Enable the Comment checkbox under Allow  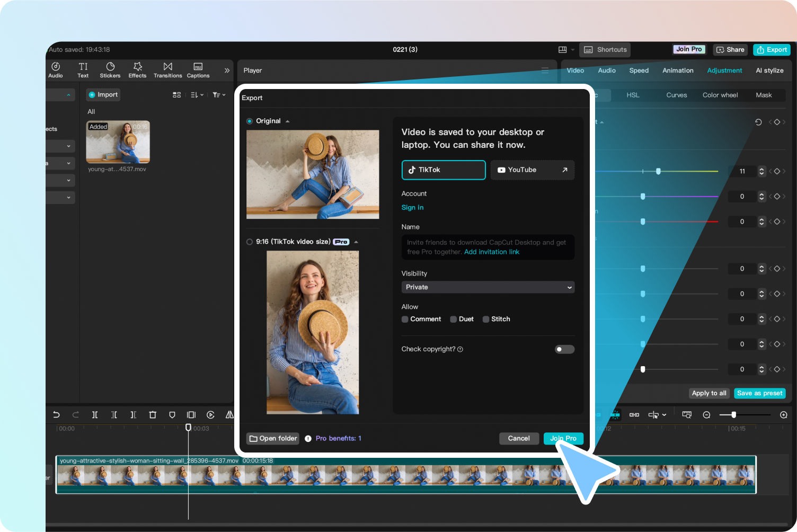click(x=405, y=319)
